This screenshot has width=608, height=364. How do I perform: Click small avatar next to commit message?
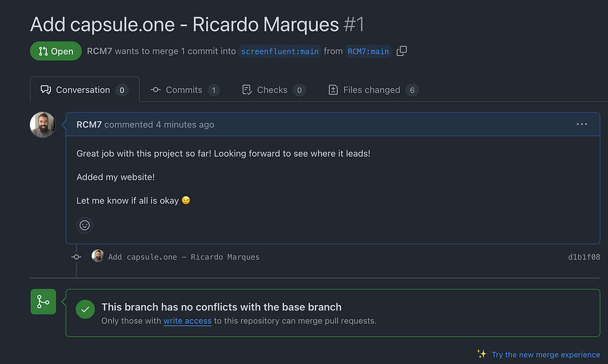click(97, 256)
